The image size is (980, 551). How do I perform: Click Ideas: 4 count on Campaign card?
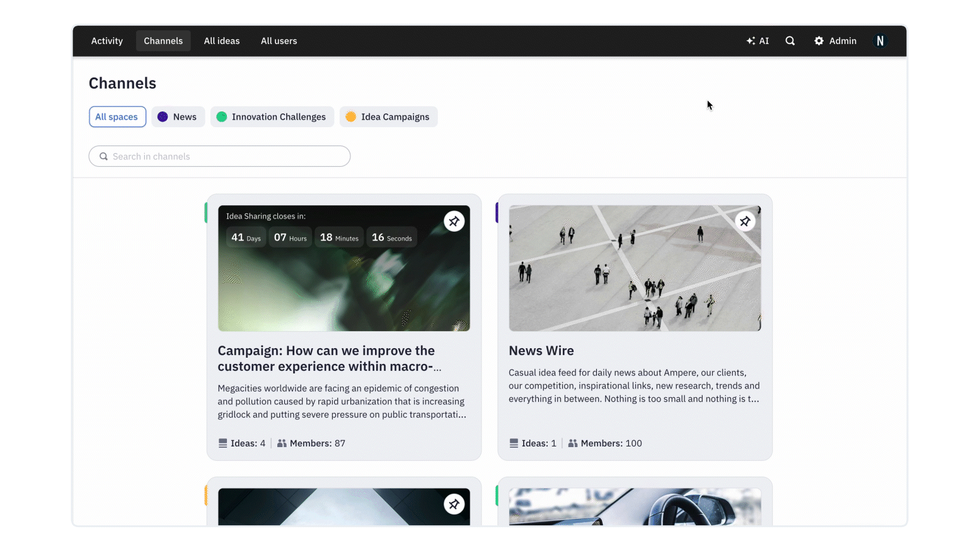click(x=242, y=443)
